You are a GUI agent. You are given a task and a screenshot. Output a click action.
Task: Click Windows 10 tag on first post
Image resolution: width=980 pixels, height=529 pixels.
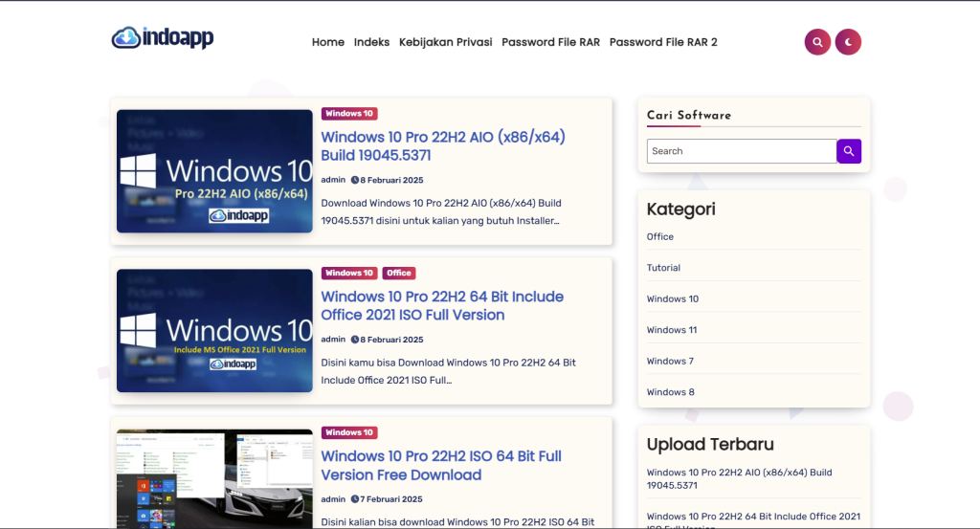point(349,114)
